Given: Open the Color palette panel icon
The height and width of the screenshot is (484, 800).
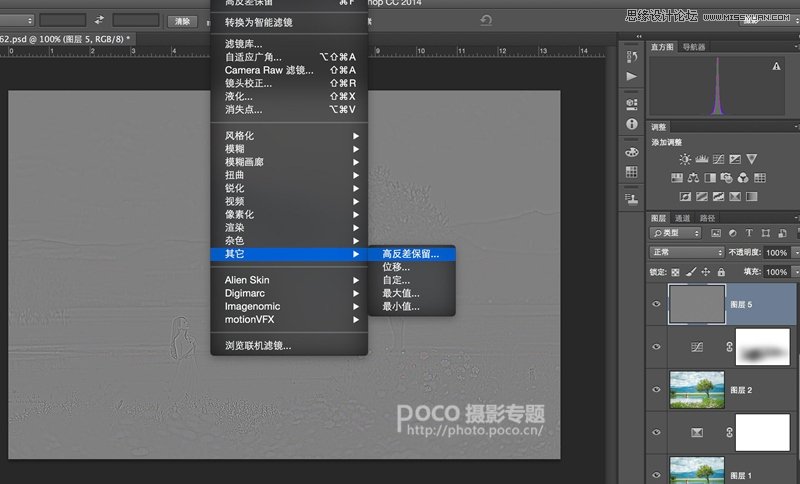Looking at the screenshot, I should [632, 151].
